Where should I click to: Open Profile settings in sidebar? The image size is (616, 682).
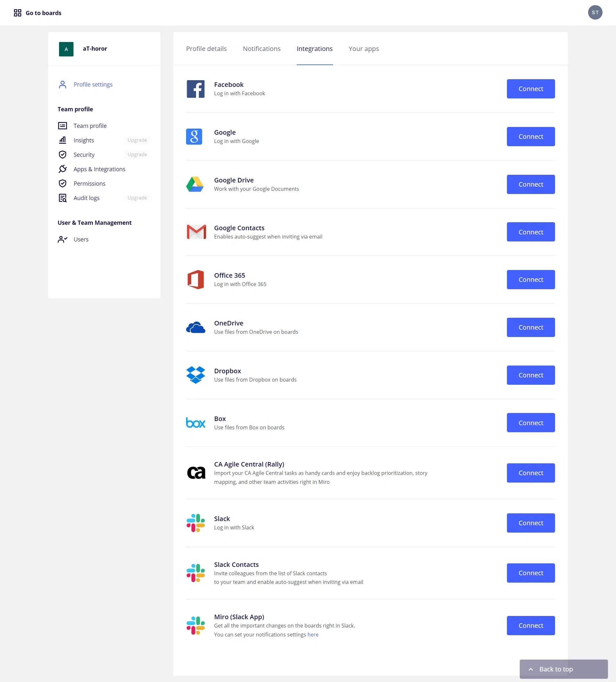click(x=93, y=85)
